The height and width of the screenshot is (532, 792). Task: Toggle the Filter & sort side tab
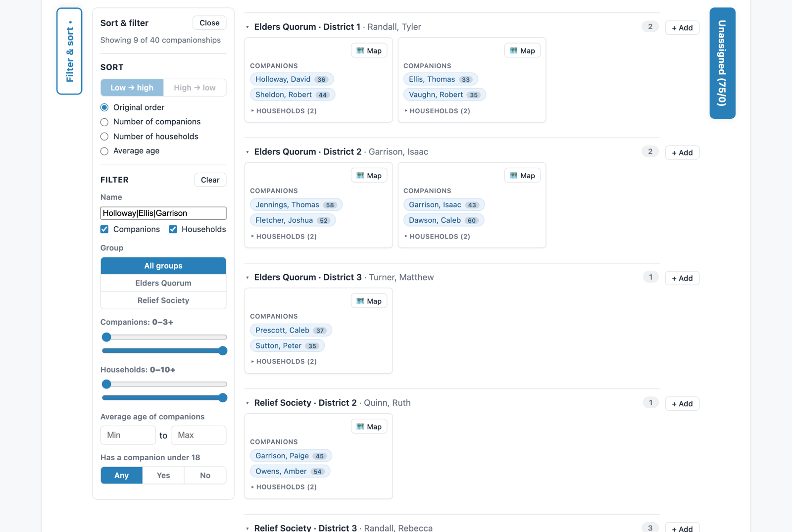coord(69,51)
